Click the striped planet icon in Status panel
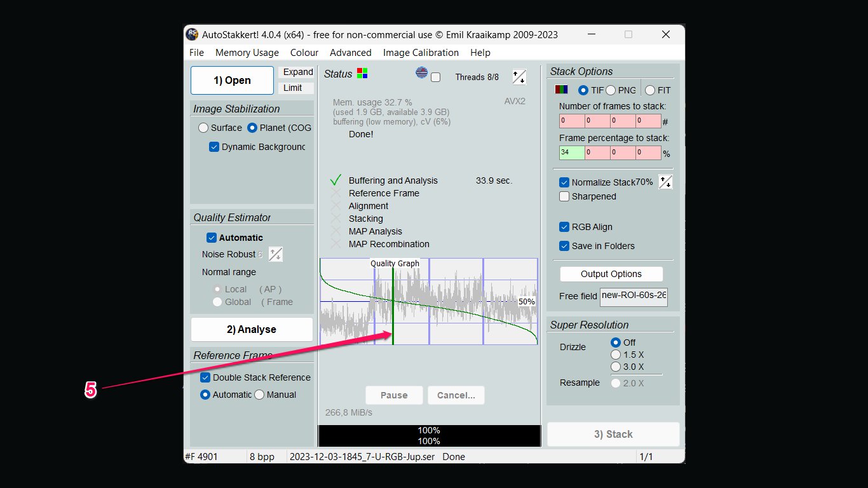 (422, 73)
